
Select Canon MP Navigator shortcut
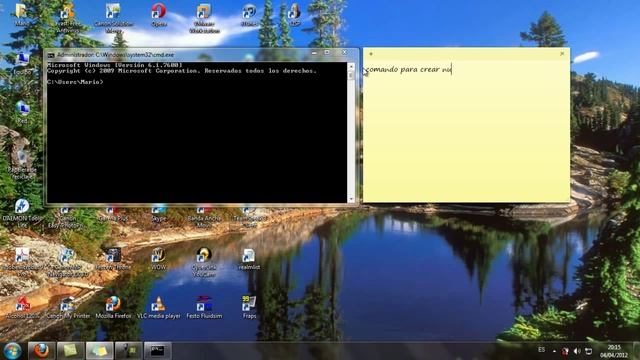pyautogui.click(x=67, y=263)
